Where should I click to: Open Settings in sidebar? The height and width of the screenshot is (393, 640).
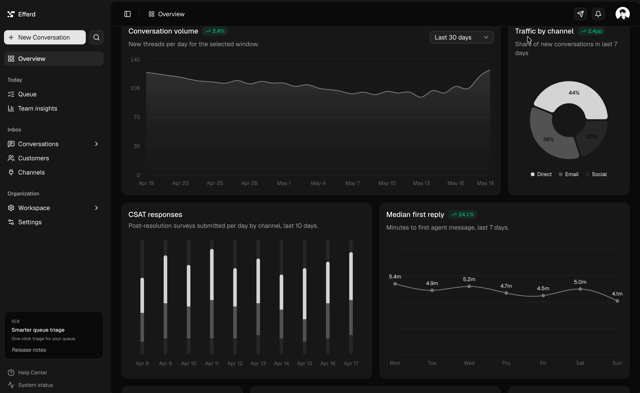point(54,222)
